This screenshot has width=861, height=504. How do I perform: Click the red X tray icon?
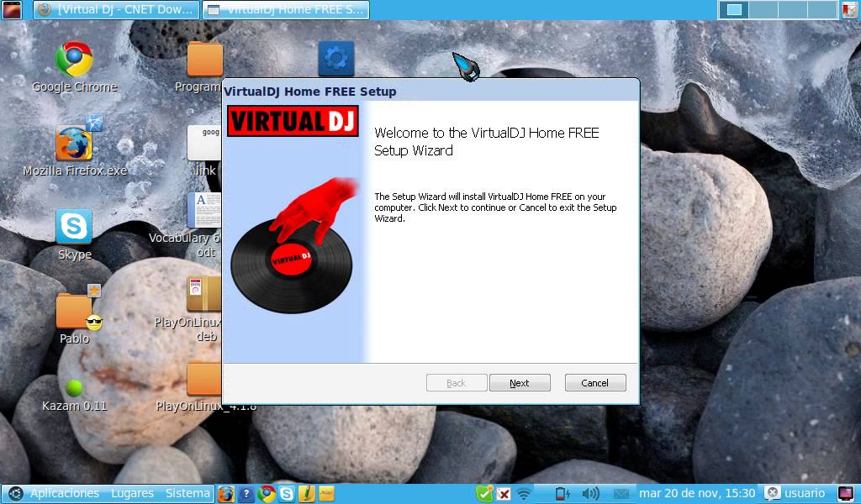coord(503,494)
